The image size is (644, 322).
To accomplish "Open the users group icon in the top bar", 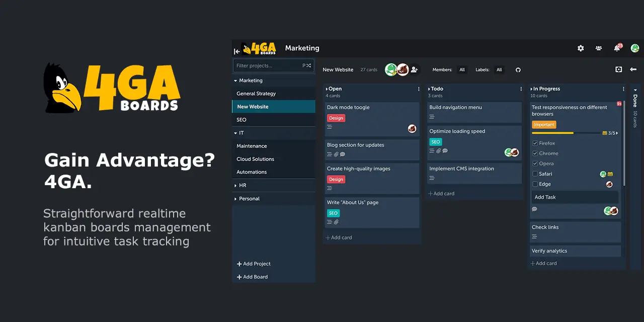I will [x=599, y=48].
